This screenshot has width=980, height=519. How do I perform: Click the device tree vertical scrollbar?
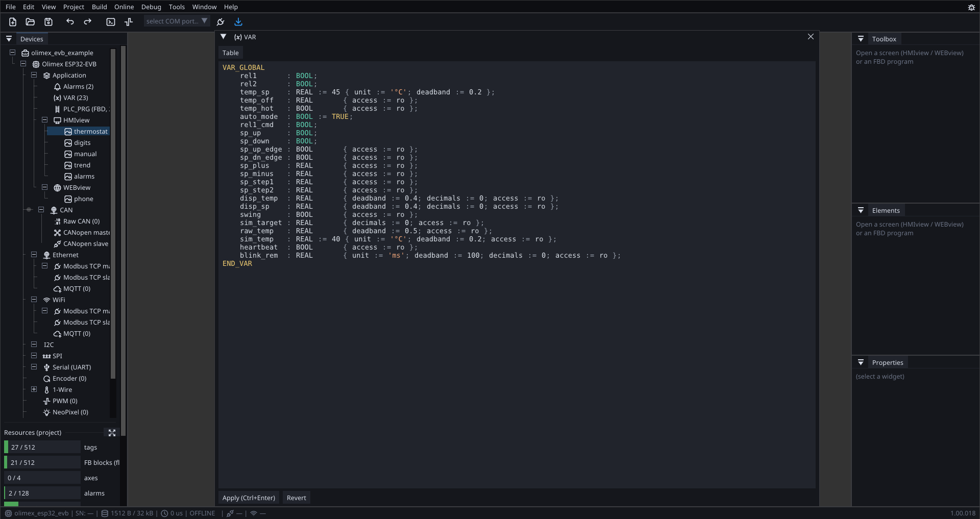point(113,214)
